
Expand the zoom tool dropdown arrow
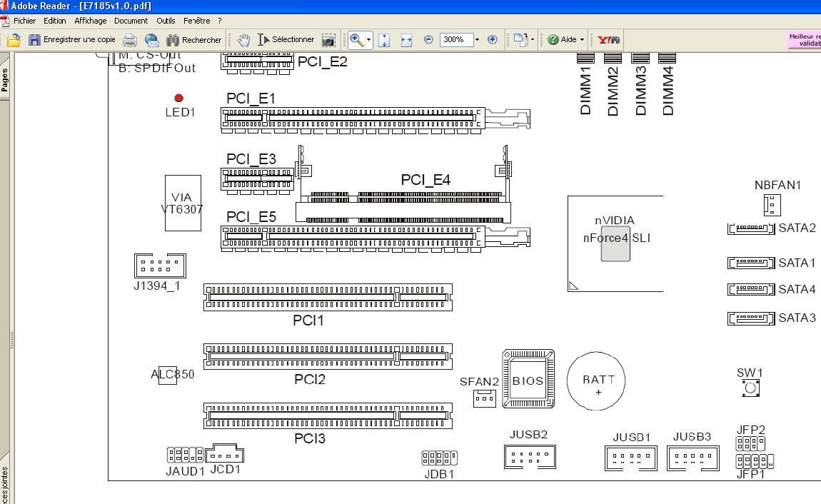pyautogui.click(x=368, y=40)
